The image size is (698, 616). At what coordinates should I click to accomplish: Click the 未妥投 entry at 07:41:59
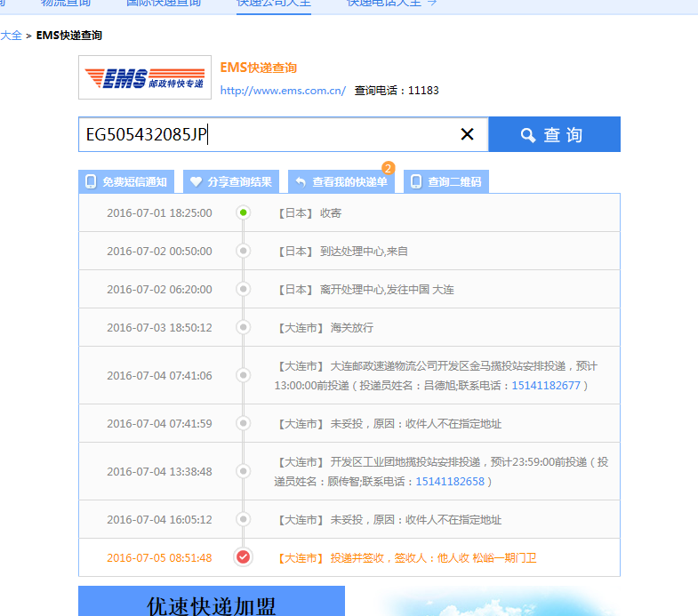[389, 424]
